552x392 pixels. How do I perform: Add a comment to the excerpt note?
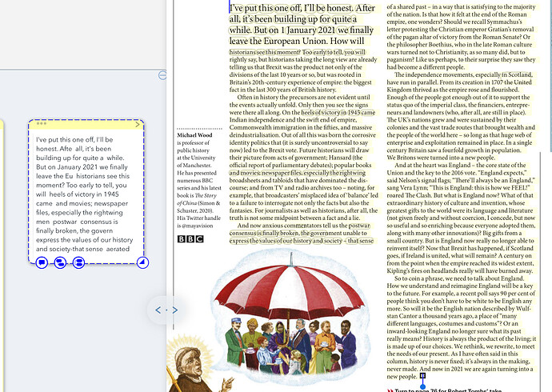point(42,262)
